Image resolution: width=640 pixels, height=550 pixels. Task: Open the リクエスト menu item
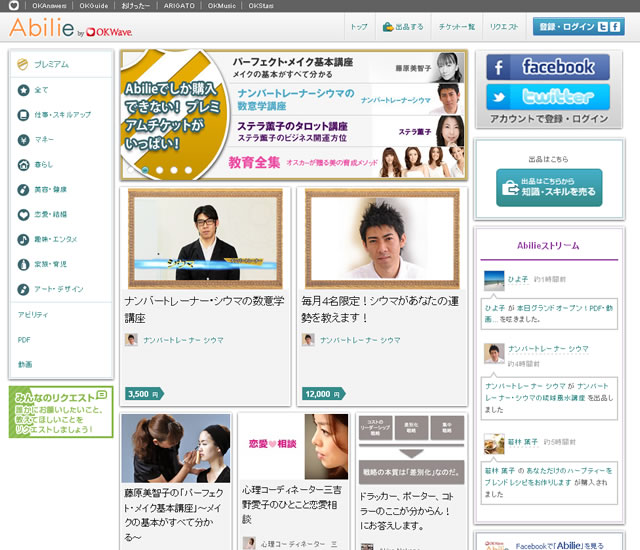click(x=504, y=27)
